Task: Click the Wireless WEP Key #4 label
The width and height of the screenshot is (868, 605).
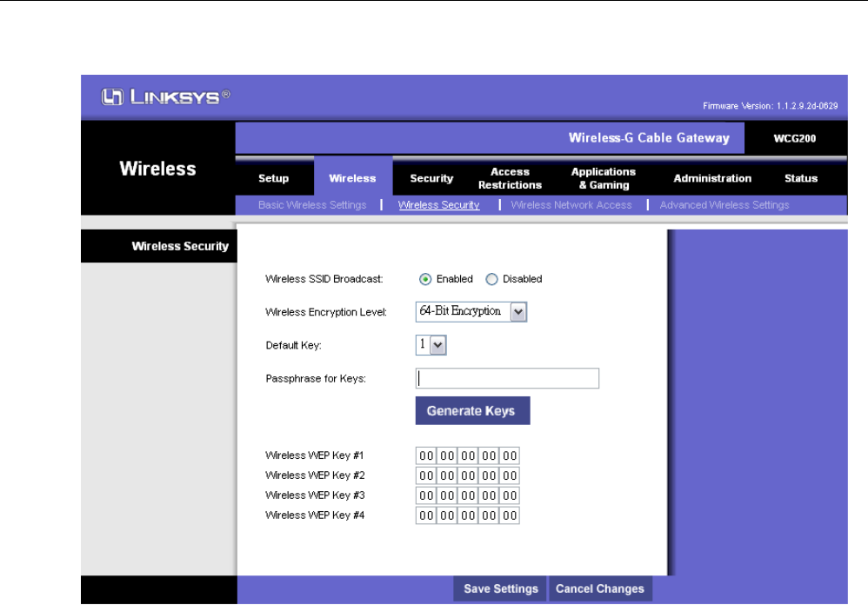Action: [x=315, y=515]
